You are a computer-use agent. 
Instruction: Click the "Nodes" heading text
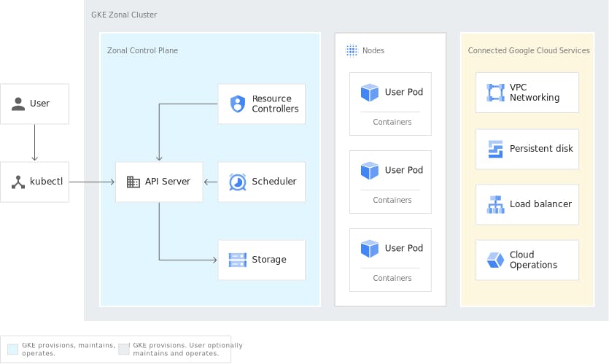[x=373, y=50]
